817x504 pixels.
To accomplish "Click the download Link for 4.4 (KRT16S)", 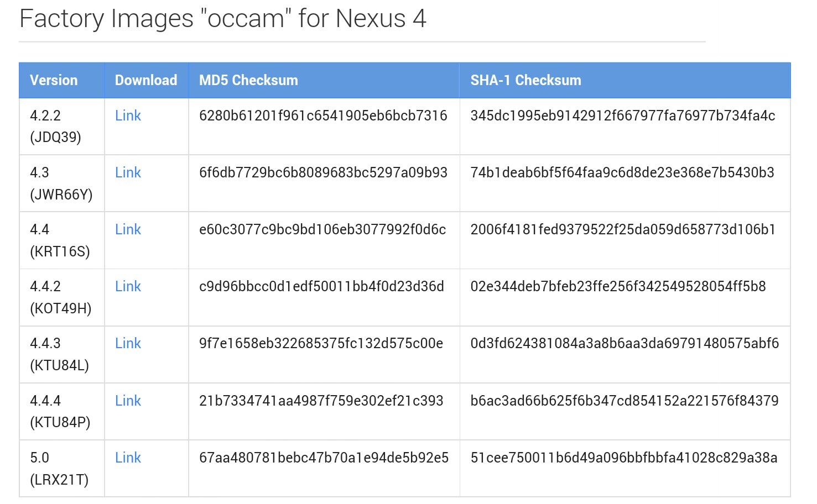I will tap(128, 229).
